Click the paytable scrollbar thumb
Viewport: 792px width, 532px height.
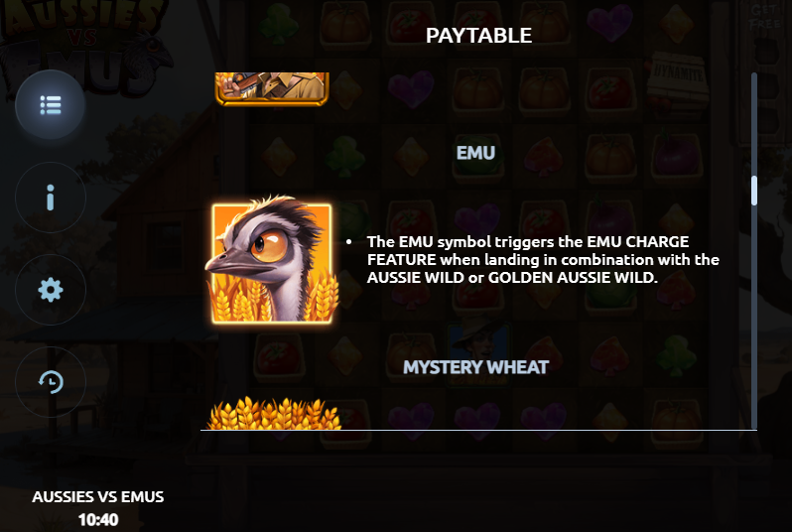[753, 191]
